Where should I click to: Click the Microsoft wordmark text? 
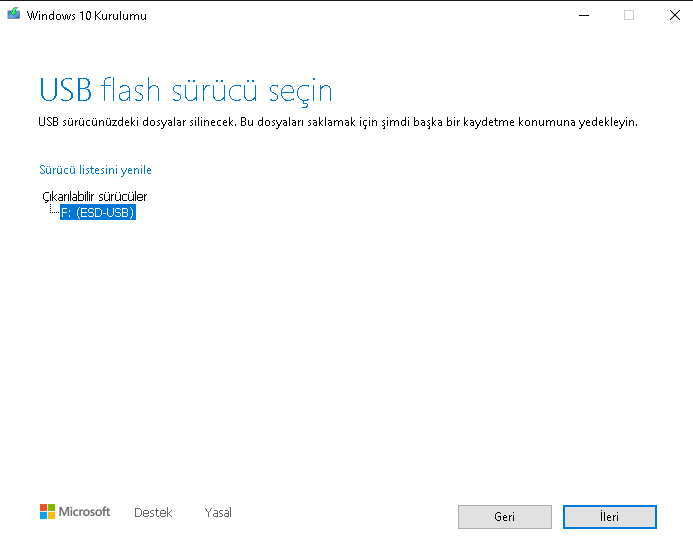85,512
